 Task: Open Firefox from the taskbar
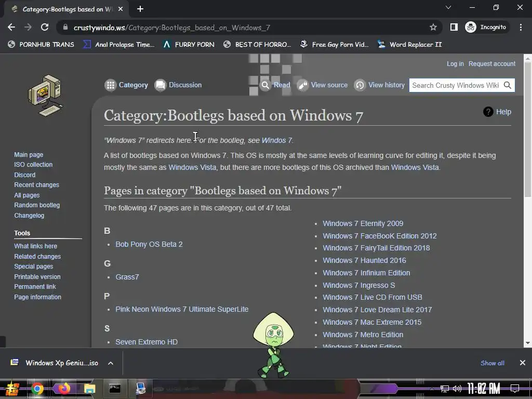click(64, 388)
